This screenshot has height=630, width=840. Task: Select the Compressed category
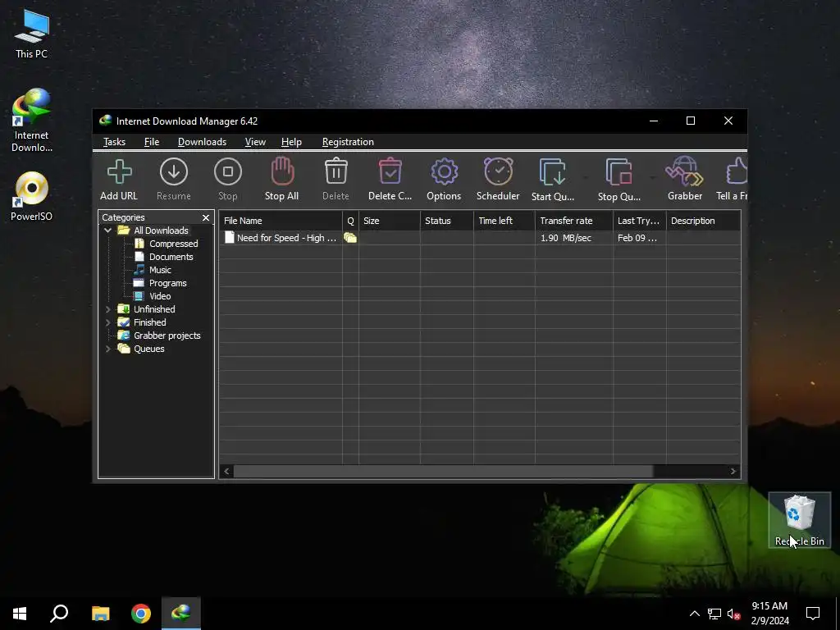[174, 244]
